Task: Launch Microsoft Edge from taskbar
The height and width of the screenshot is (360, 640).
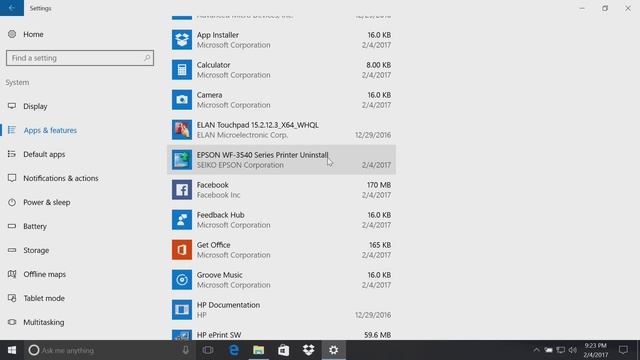Action: [x=234, y=350]
